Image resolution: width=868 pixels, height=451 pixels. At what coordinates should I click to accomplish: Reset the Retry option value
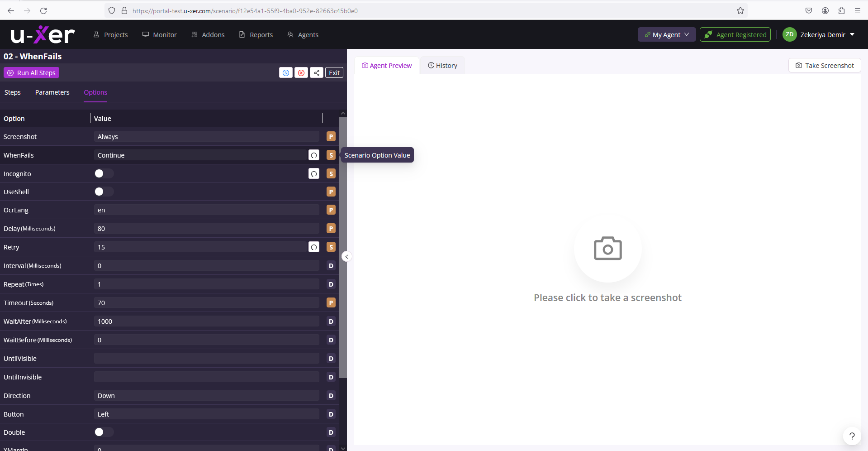314,247
